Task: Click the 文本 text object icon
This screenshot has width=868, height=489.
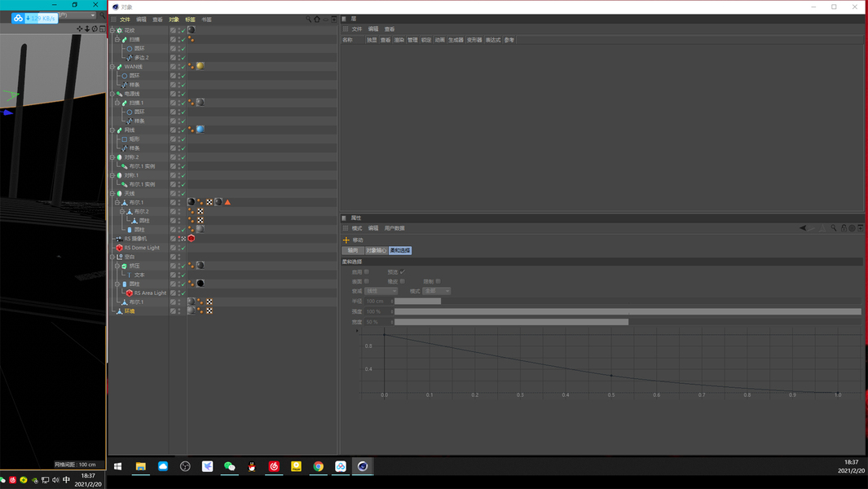Action: (130, 275)
